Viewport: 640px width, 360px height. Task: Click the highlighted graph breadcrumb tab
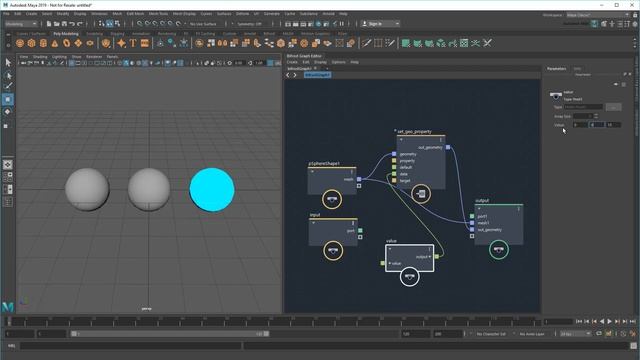[317, 75]
